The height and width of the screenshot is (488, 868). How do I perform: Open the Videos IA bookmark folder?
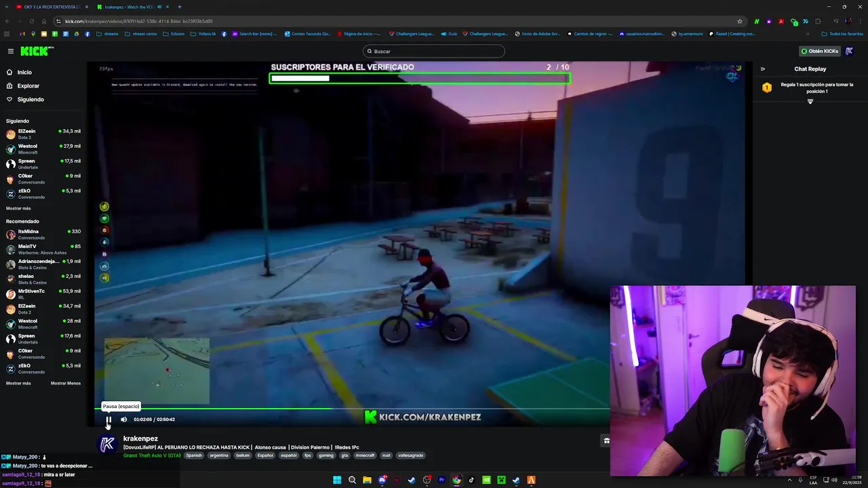pos(203,34)
